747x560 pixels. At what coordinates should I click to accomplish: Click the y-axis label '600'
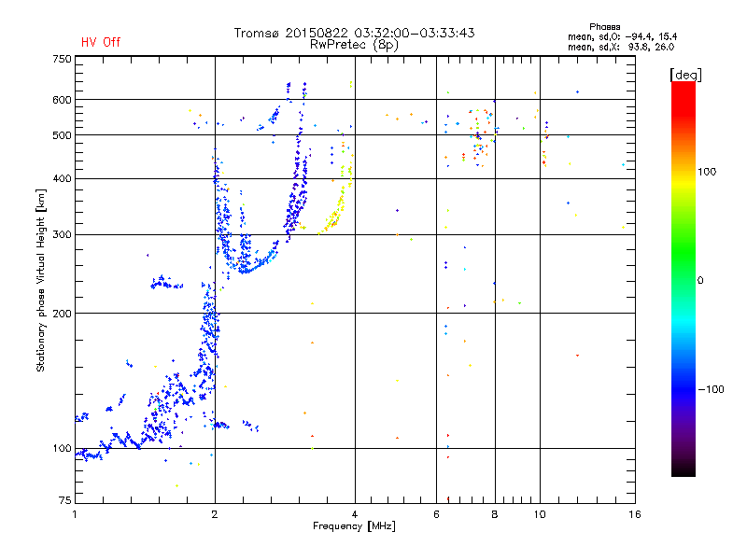[x=62, y=100]
